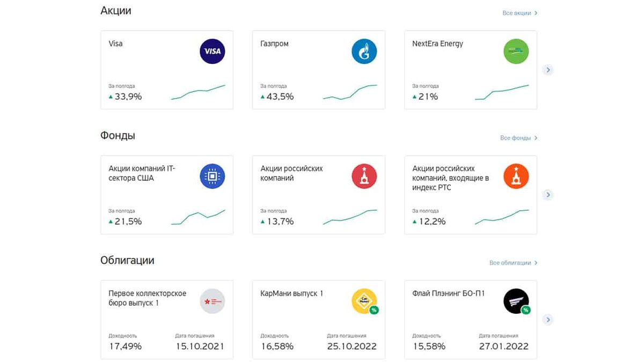
Task: Click the orange tower RTS index icon
Action: coord(516,176)
